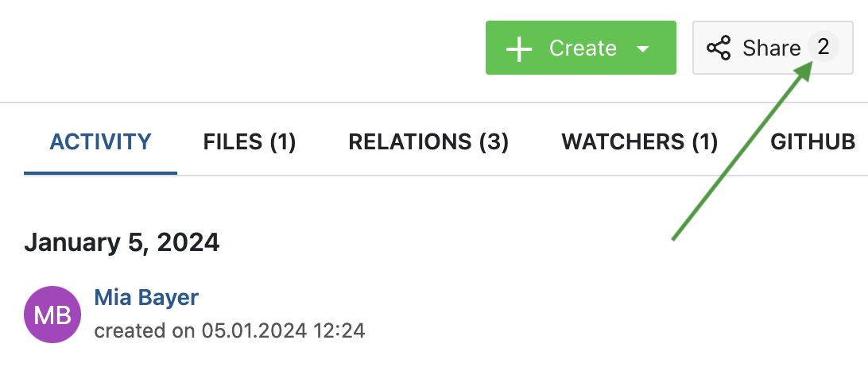The width and height of the screenshot is (868, 367).
Task: Open the Files (1) tab
Action: 250,142
